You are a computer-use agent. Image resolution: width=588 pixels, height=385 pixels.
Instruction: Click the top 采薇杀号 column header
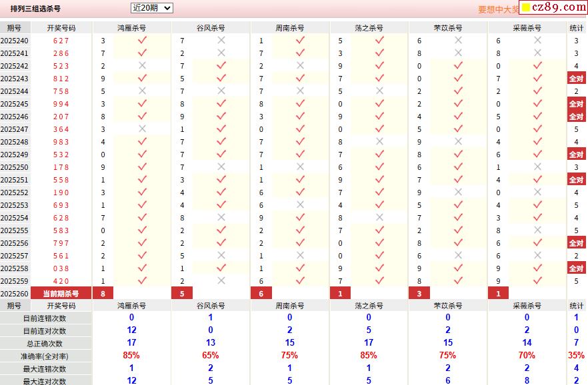point(527,28)
